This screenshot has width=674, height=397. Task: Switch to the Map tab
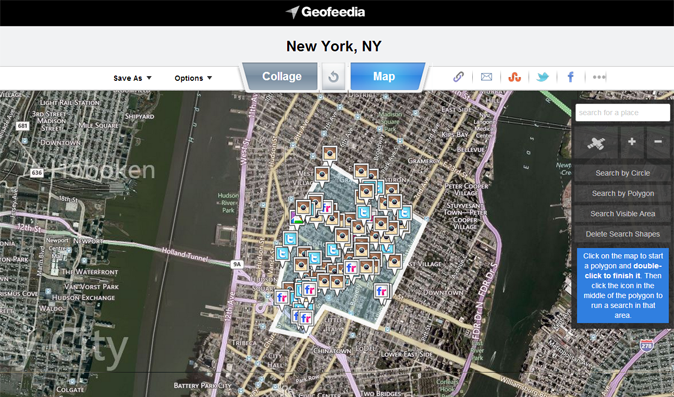click(x=385, y=76)
